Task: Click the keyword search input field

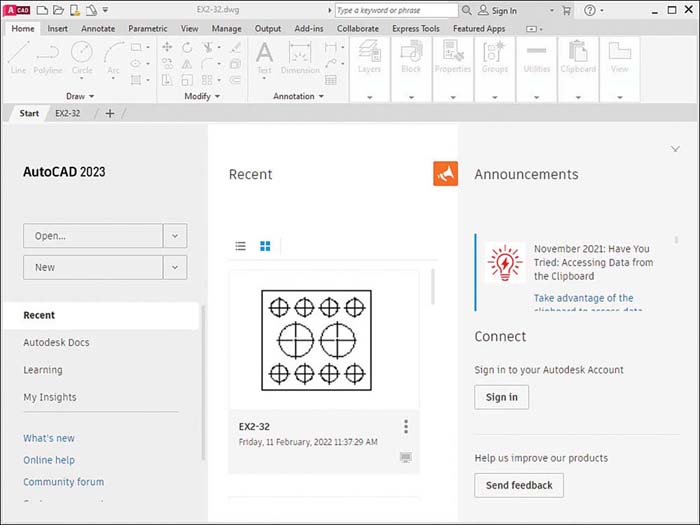Action: click(x=396, y=10)
